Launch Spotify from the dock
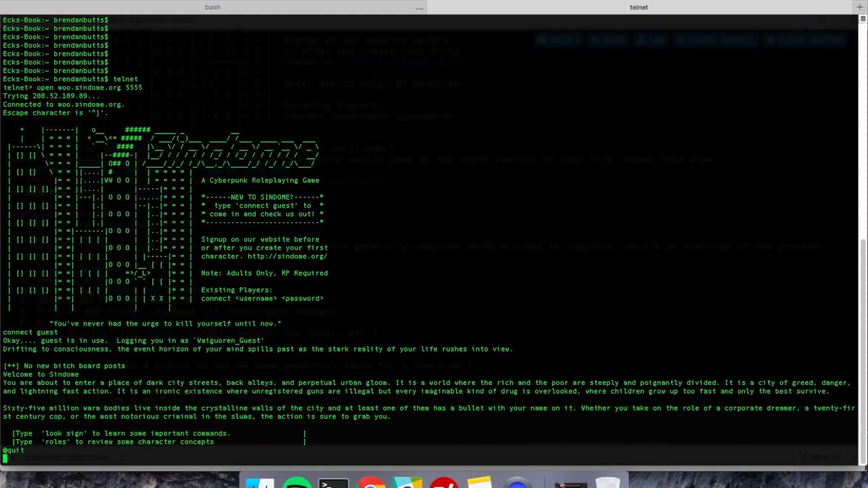The image size is (868, 488). click(x=296, y=483)
